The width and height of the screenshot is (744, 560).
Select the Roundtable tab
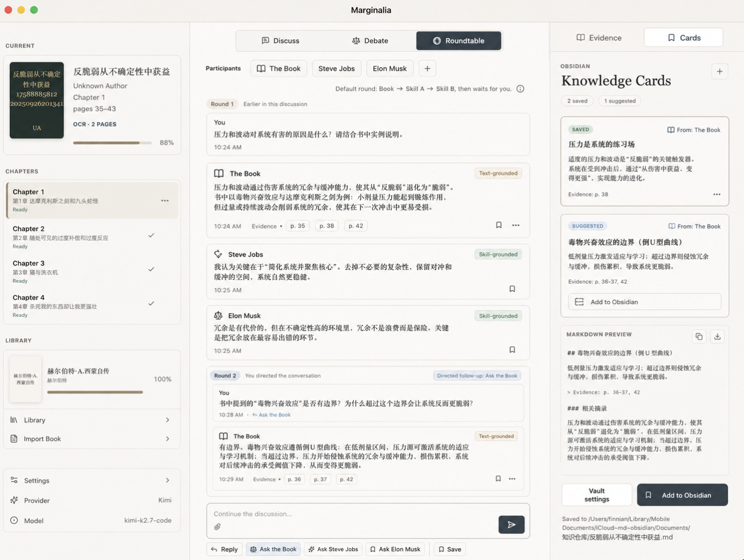click(459, 41)
